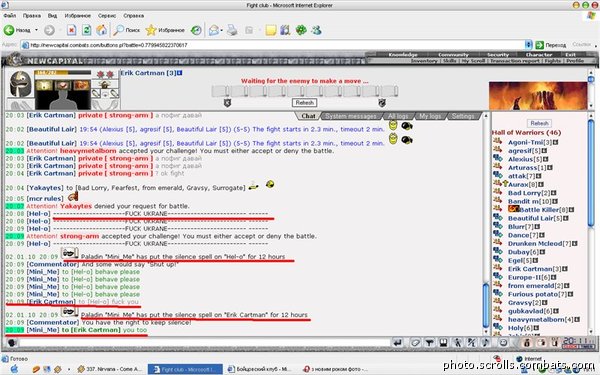Switch to the All logs tab
600x375 pixels.
coord(398,116)
